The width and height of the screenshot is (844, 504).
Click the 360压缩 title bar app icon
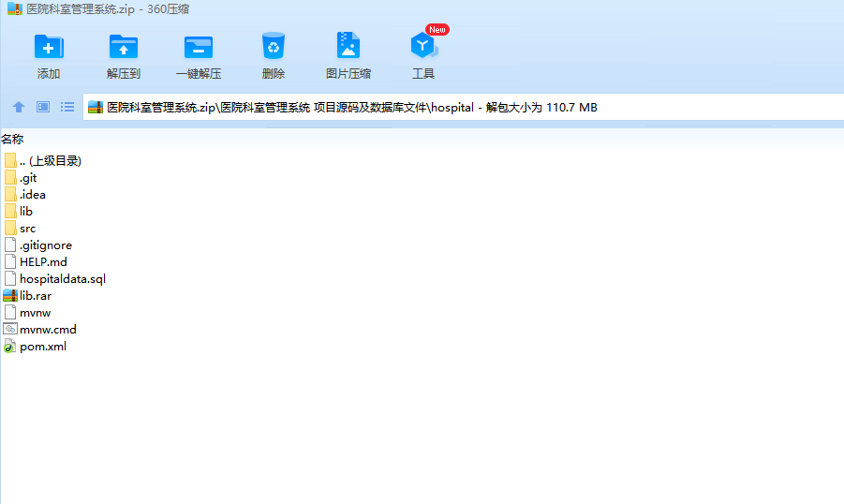tap(15, 8)
